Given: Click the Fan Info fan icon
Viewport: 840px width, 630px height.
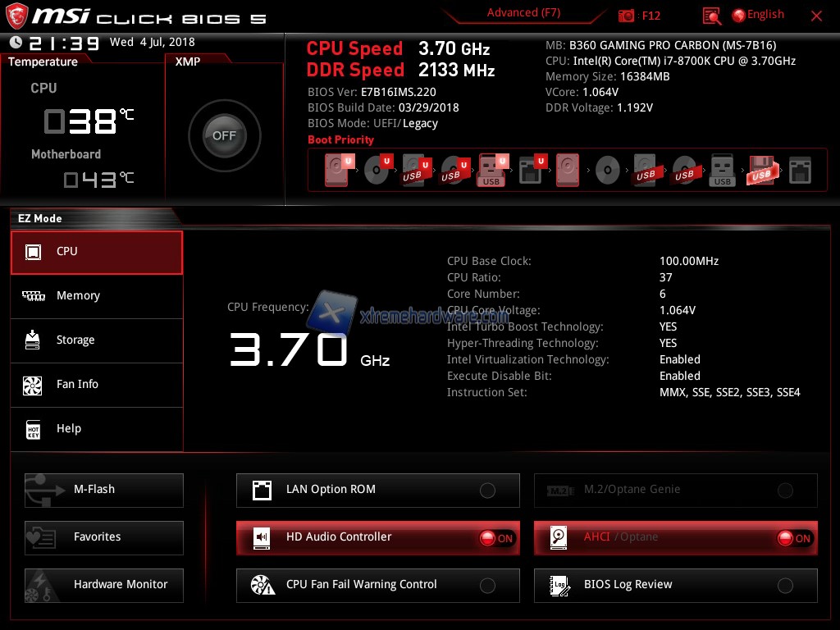Looking at the screenshot, I should point(33,385).
